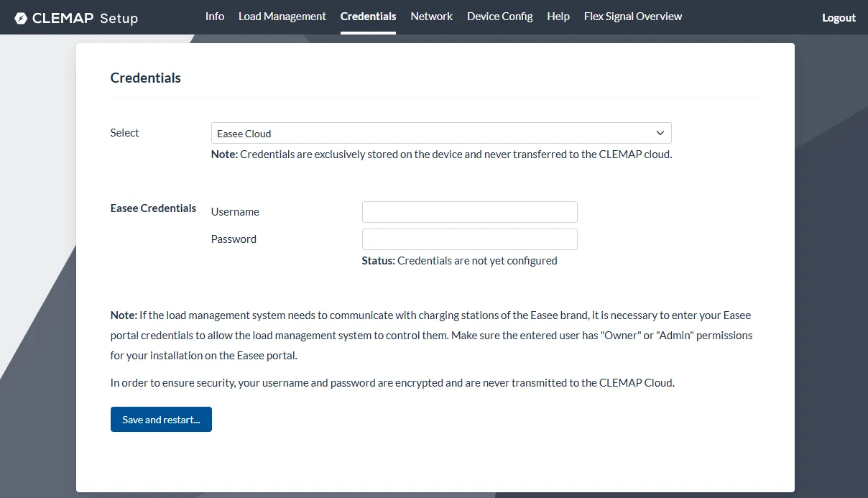This screenshot has width=868, height=498.
Task: Expand the credential type chevron arrow
Action: tap(660, 133)
